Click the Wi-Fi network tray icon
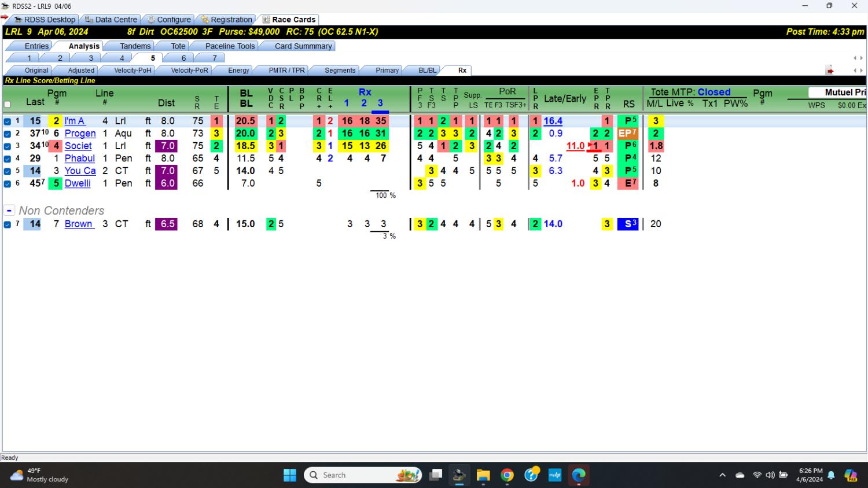The width and height of the screenshot is (868, 488). coord(757,475)
